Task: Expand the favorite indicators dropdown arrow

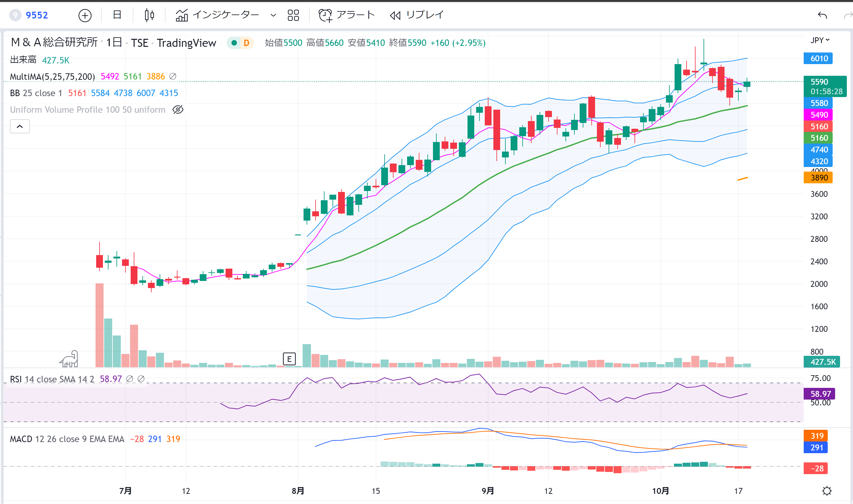Action: pyautogui.click(x=273, y=15)
